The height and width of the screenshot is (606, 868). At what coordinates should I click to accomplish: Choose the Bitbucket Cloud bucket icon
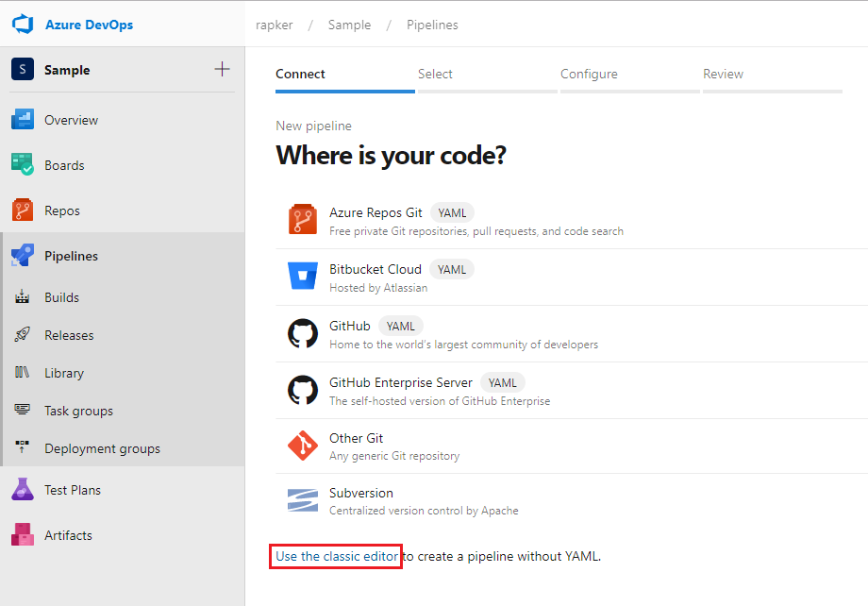(303, 276)
